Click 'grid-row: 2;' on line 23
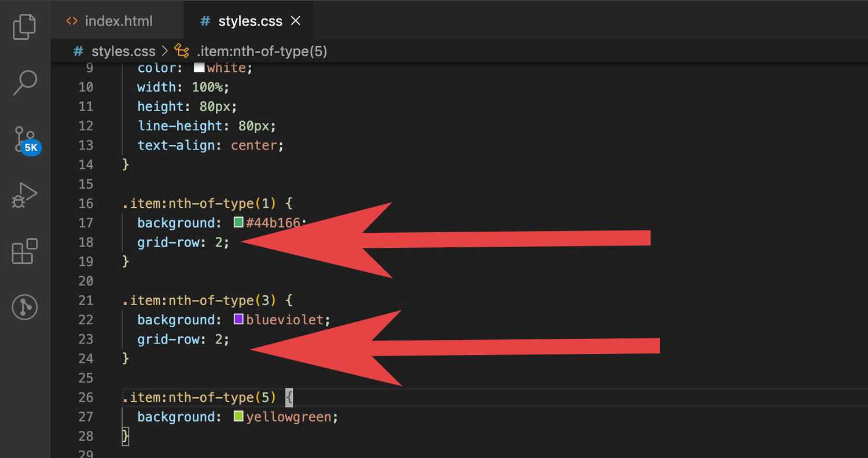The height and width of the screenshot is (458, 868). [183, 339]
